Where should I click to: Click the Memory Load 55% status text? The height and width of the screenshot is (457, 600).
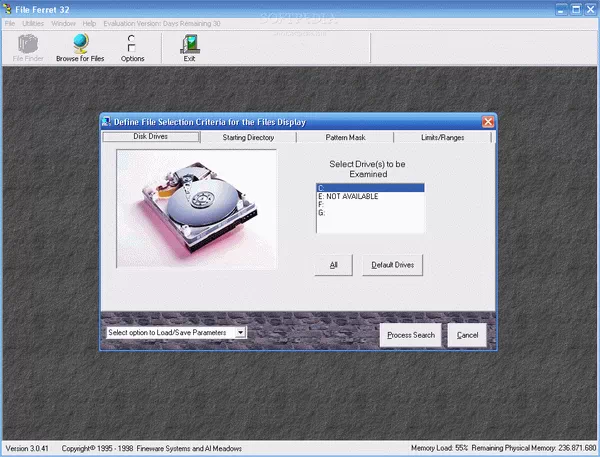coord(439,448)
